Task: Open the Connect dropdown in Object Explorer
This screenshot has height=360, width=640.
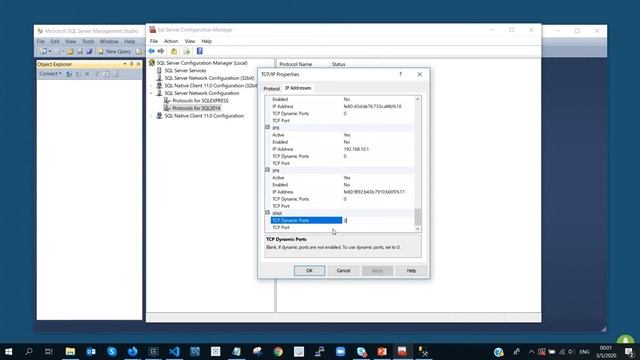Action: pos(50,74)
